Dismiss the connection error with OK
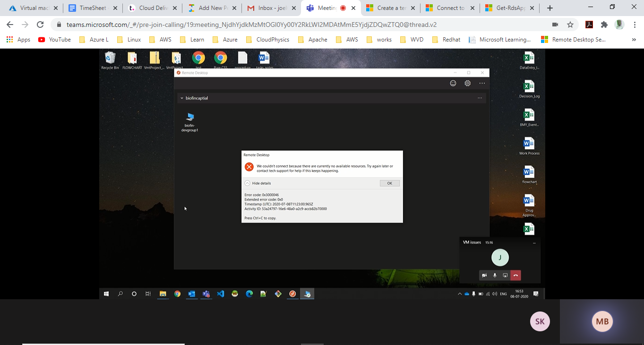The height and width of the screenshot is (345, 644). (389, 183)
